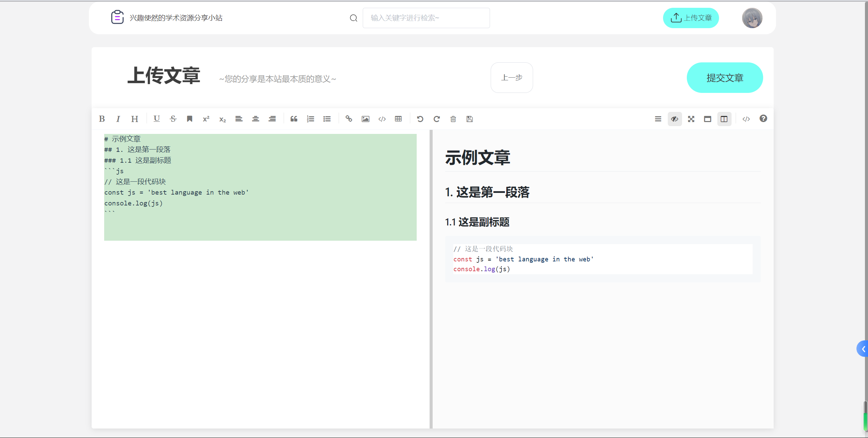Click the preview heading 1. 这是第一段落

pos(487,192)
